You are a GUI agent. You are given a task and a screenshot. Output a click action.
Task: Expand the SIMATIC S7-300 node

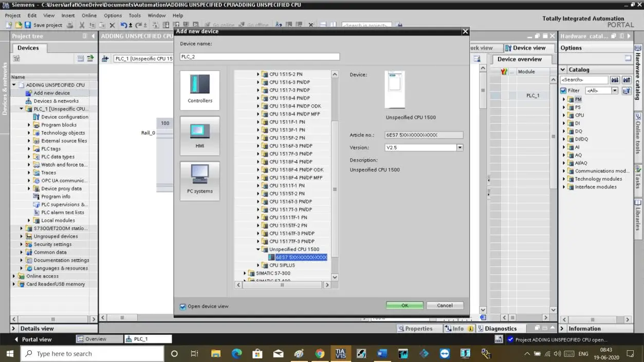point(245,273)
